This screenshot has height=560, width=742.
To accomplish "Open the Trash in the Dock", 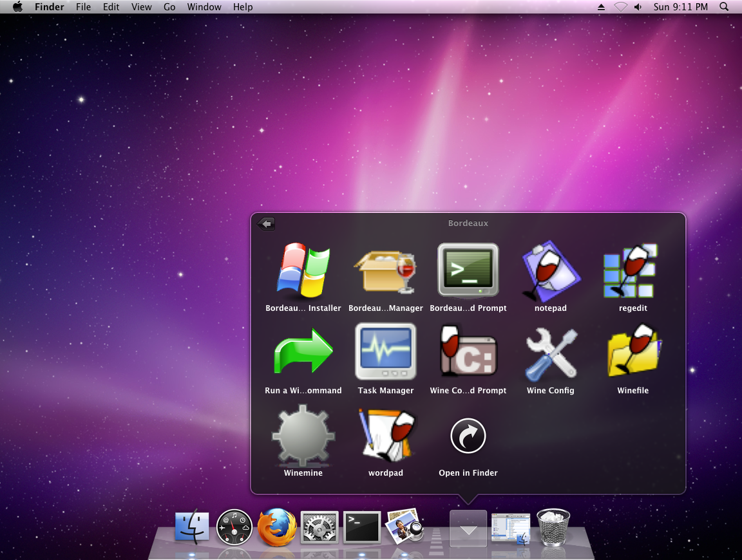I will (553, 527).
